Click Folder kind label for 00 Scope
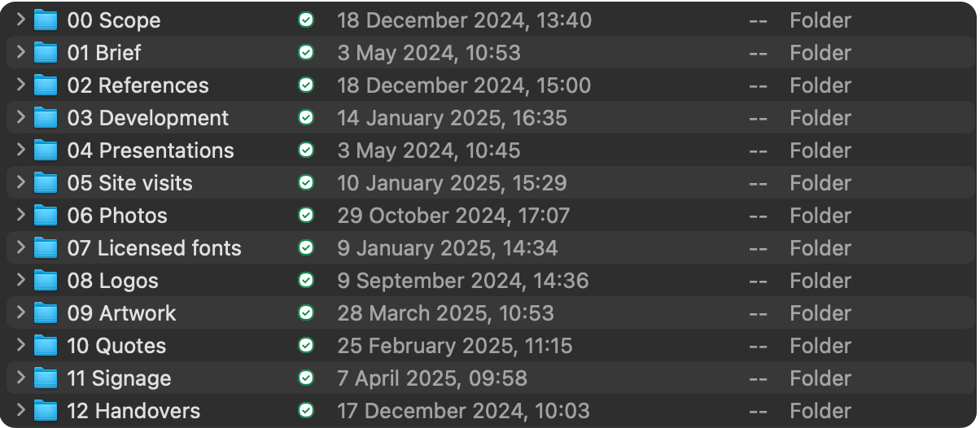This screenshot has width=980, height=428. pos(820,20)
